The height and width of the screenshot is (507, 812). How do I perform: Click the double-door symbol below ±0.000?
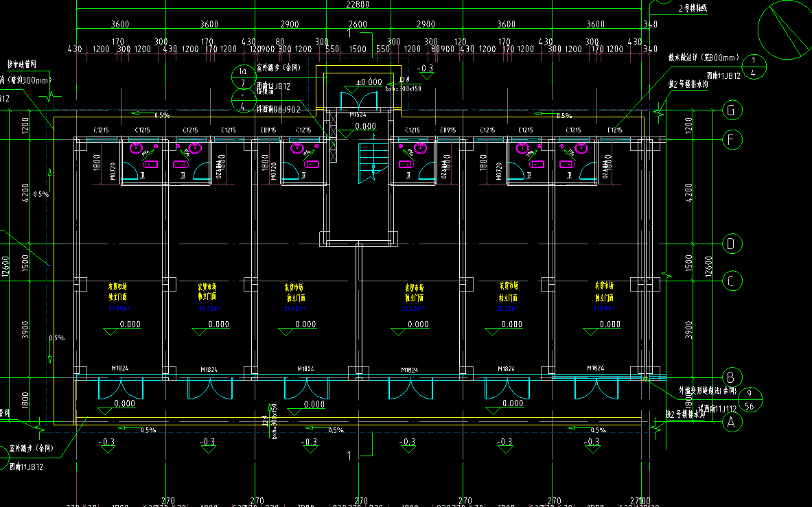358,100
